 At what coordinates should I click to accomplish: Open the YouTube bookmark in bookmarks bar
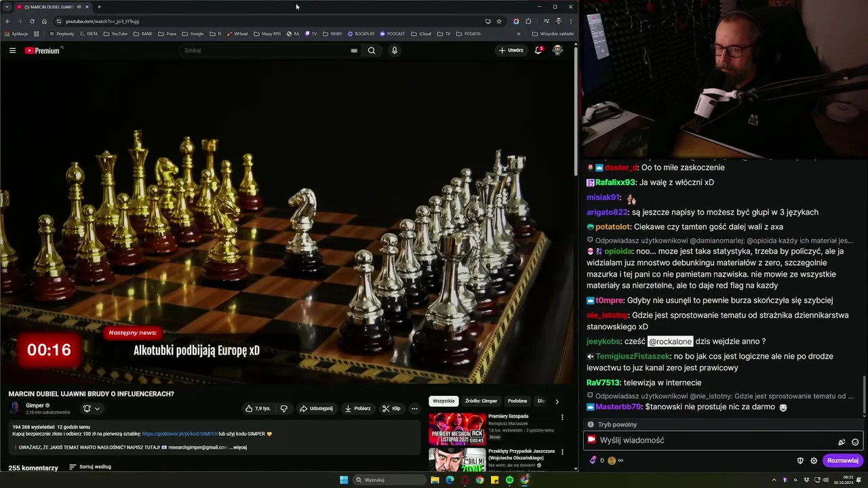point(115,34)
